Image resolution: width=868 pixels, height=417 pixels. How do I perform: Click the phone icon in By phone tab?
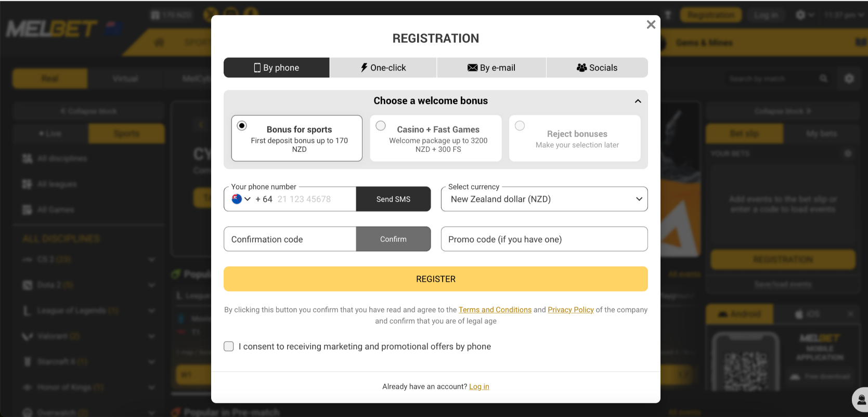[257, 68]
